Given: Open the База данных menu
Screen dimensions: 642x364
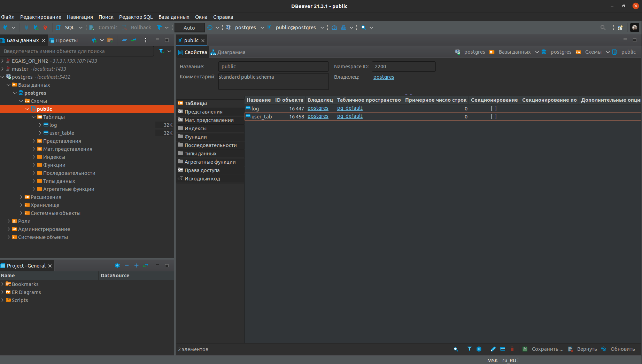Looking at the screenshot, I should point(174,17).
